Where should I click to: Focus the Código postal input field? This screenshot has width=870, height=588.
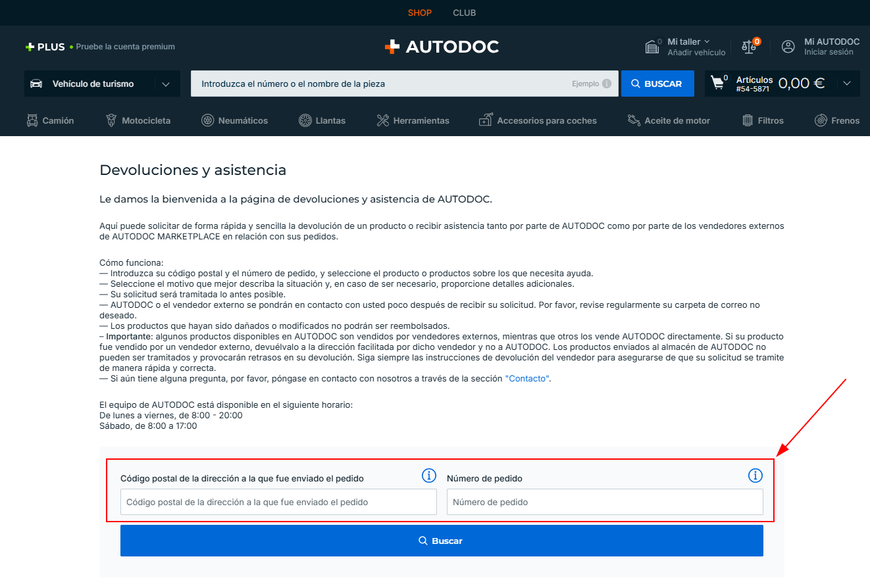click(x=278, y=502)
